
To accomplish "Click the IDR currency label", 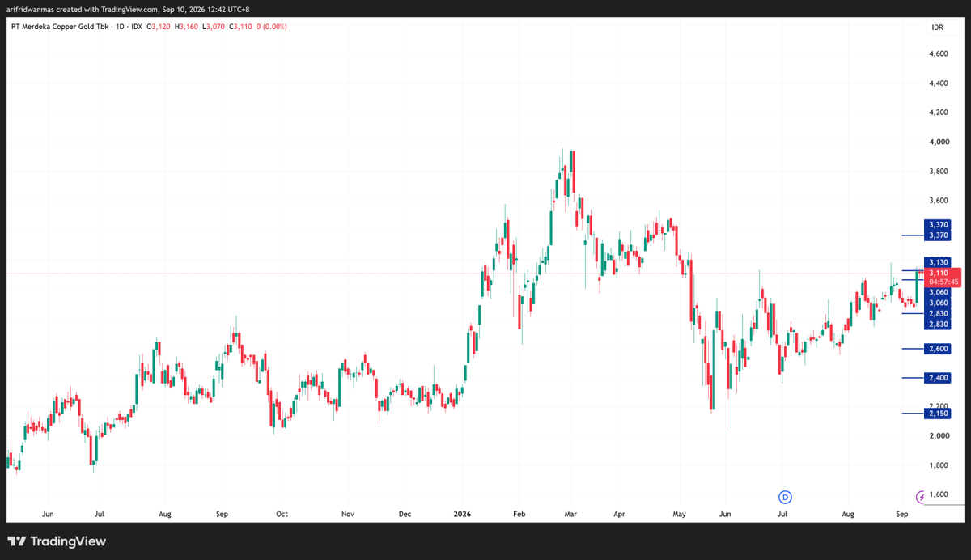I will point(939,28).
